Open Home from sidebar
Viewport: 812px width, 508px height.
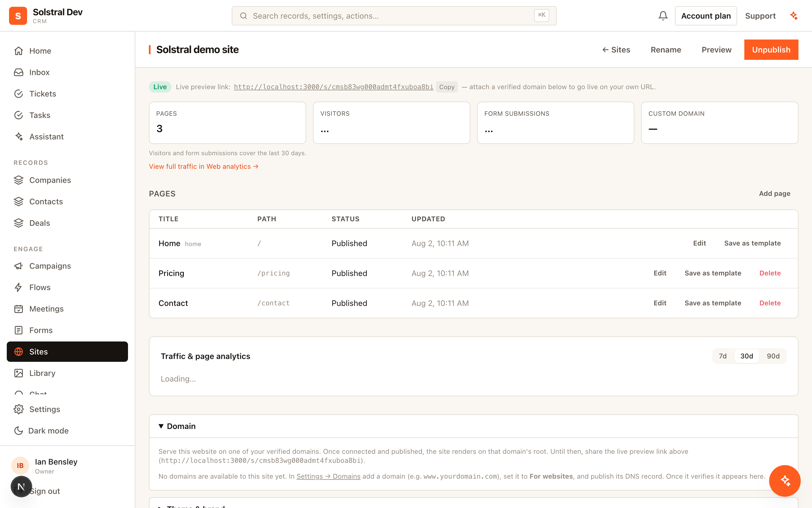point(67,51)
